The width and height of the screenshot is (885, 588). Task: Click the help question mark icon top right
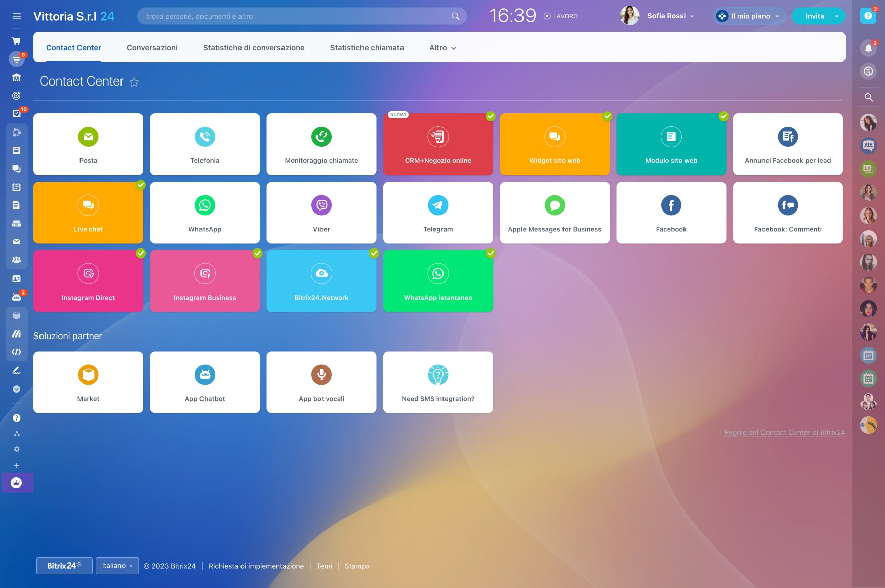[x=868, y=16]
